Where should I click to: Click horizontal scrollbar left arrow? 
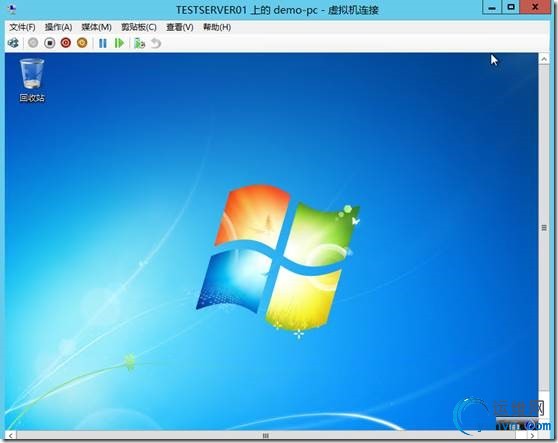pyautogui.click(x=11, y=436)
